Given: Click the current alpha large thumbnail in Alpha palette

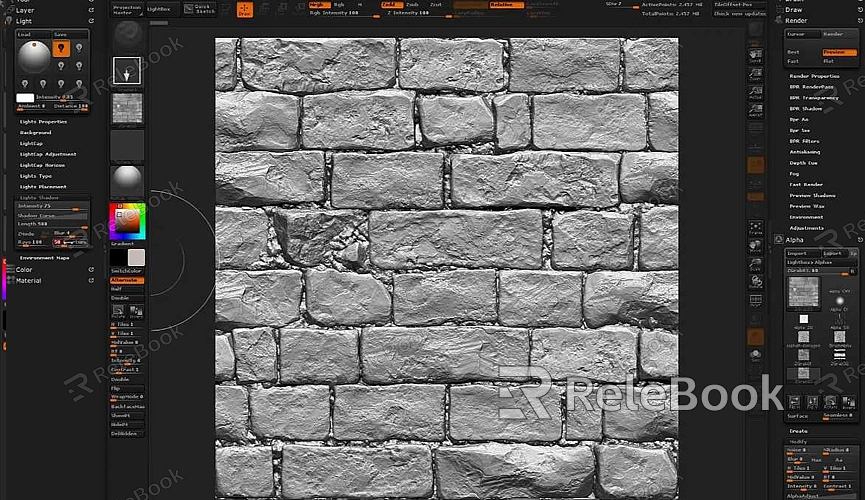Looking at the screenshot, I should pyautogui.click(x=803, y=292).
